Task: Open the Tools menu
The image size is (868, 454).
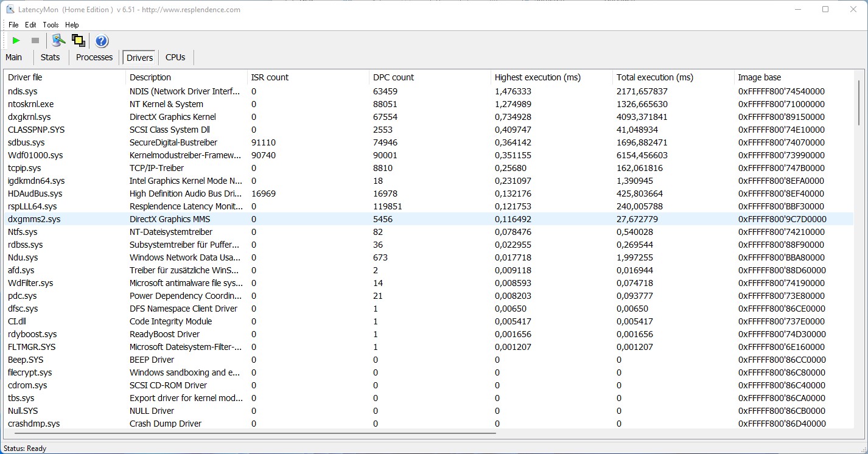Action: coord(51,25)
